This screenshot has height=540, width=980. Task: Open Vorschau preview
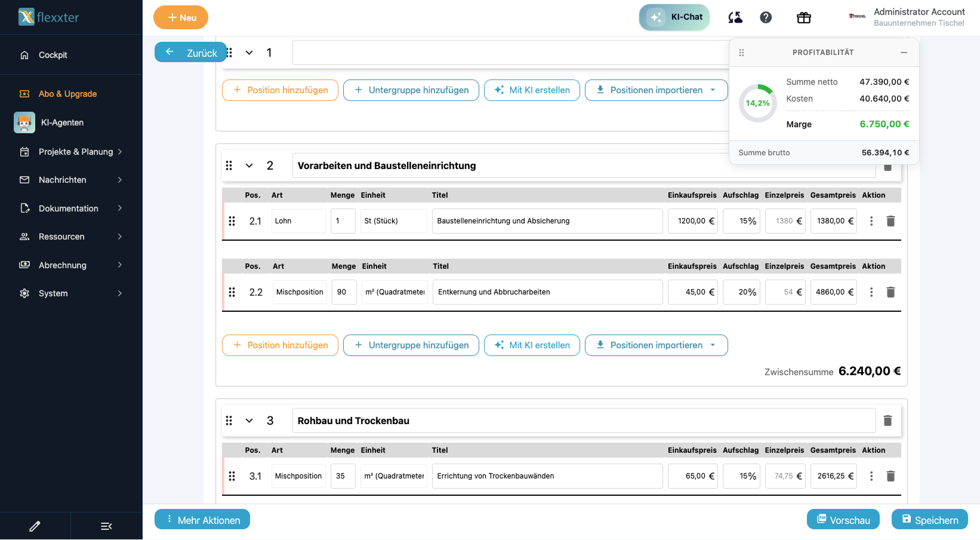[843, 520]
